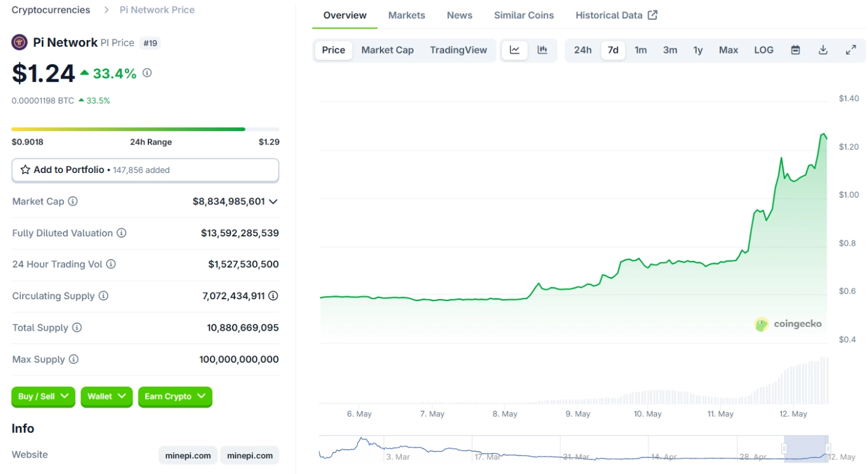The width and height of the screenshot is (868, 474).
Task: Click Add to Portfolio button
Action: tap(145, 171)
